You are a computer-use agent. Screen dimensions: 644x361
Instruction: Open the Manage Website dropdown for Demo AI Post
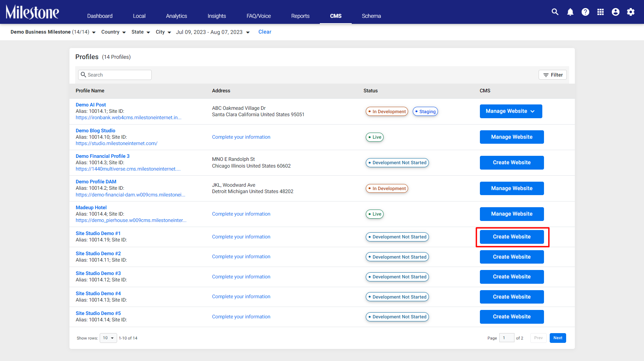coord(511,111)
